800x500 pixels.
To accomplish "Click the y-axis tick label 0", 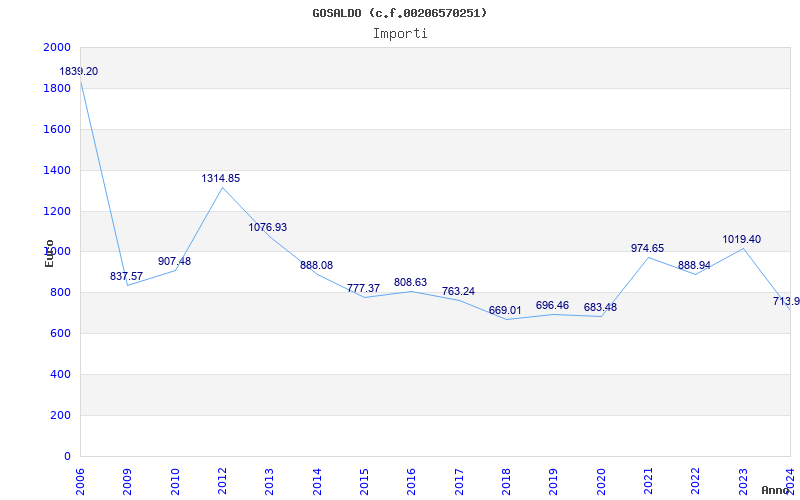I will 68,456.
